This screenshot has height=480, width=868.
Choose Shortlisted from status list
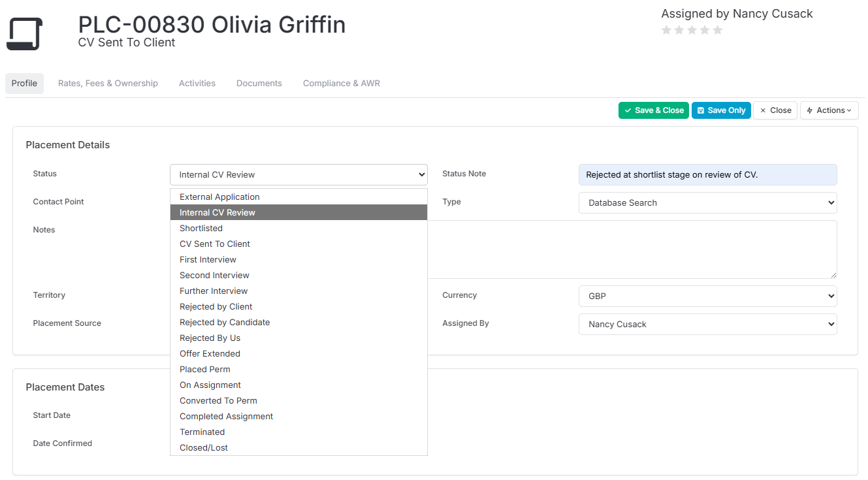(x=298, y=228)
